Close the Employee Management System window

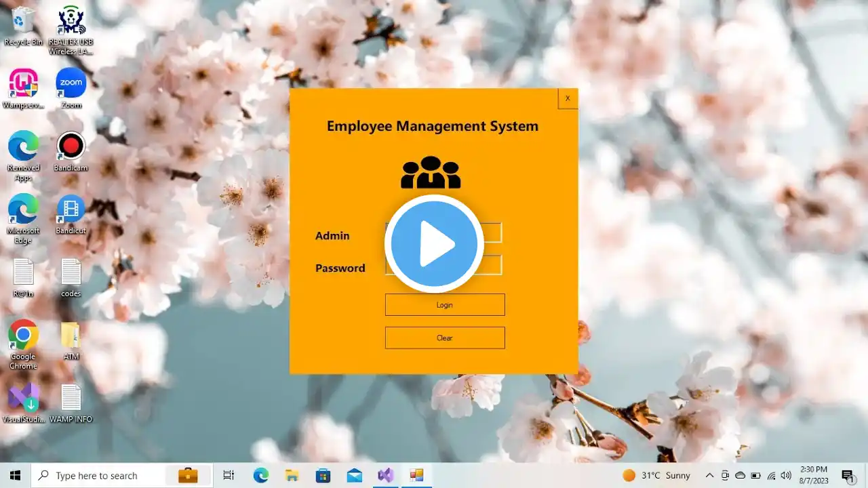pyautogui.click(x=568, y=98)
